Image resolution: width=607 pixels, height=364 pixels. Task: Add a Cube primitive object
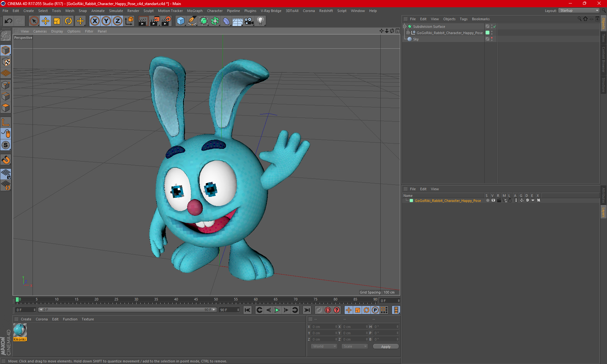click(181, 21)
